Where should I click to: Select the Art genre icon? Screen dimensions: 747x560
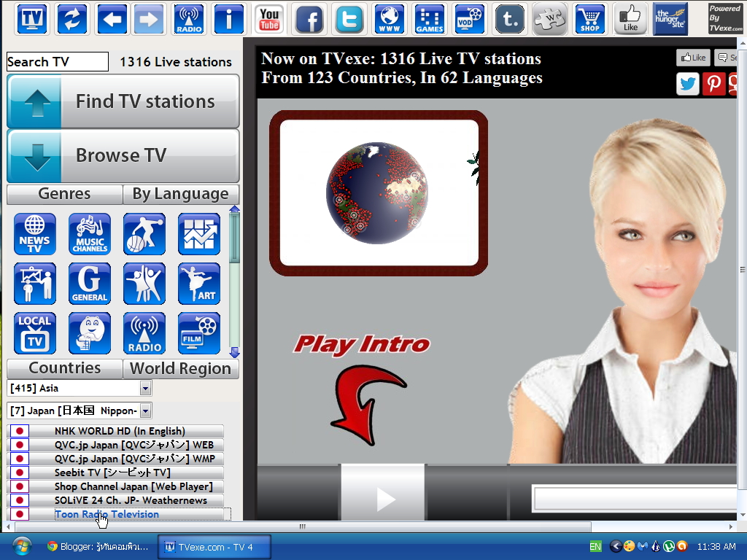(199, 284)
